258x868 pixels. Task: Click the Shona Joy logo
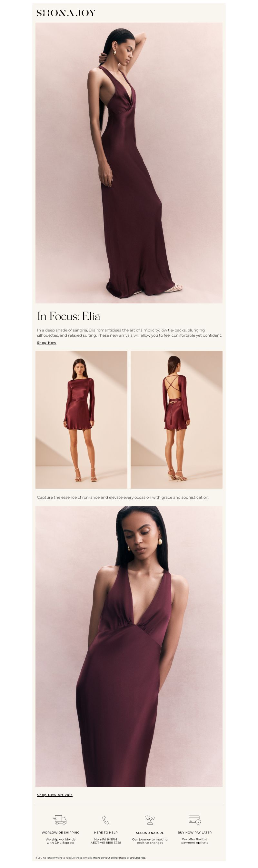click(x=66, y=13)
